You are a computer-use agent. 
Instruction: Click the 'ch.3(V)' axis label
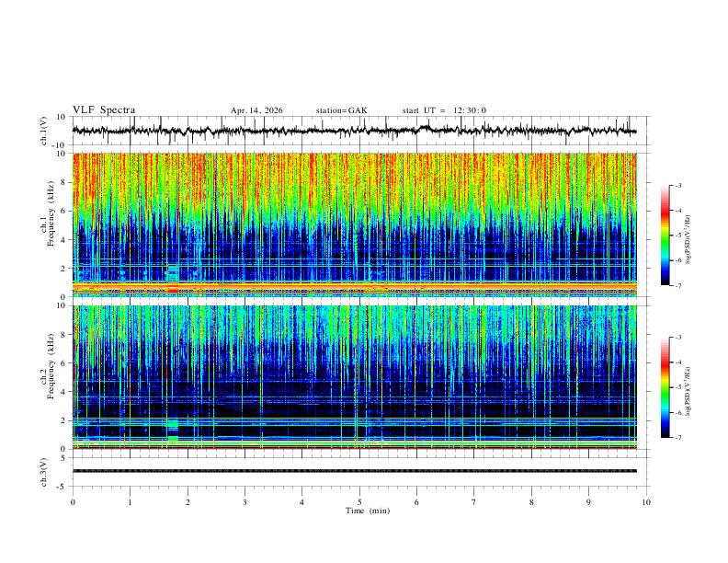tap(44, 472)
